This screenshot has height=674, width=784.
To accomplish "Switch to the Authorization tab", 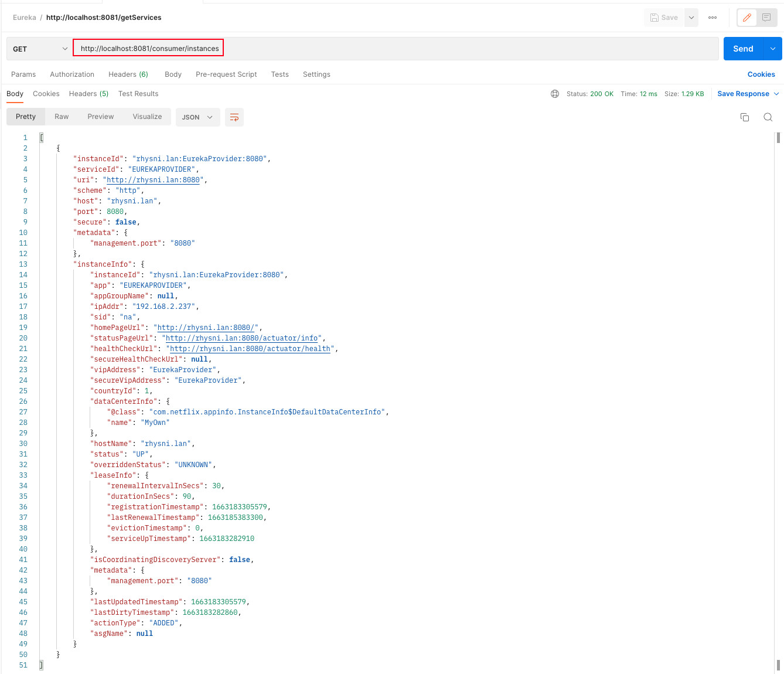I will coord(72,74).
